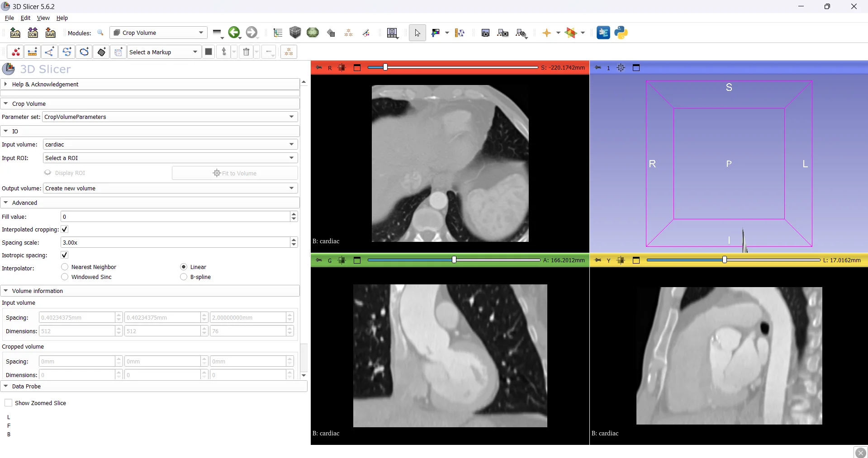
Task: Click the Fit to Volume button
Action: (235, 173)
